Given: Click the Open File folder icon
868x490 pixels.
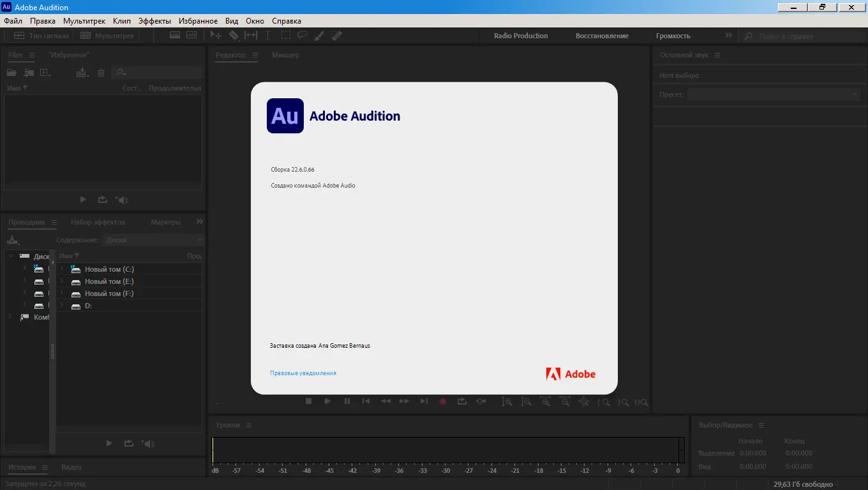Looking at the screenshot, I should tap(11, 73).
